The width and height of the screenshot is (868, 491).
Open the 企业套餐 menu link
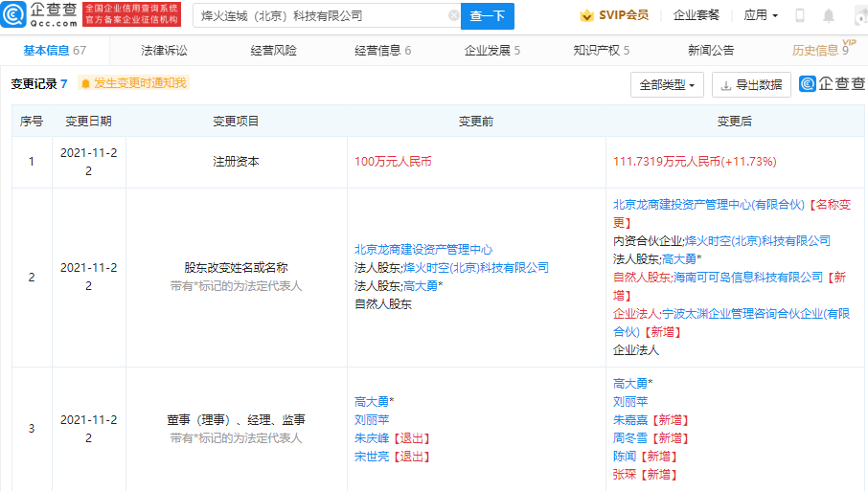(x=696, y=15)
